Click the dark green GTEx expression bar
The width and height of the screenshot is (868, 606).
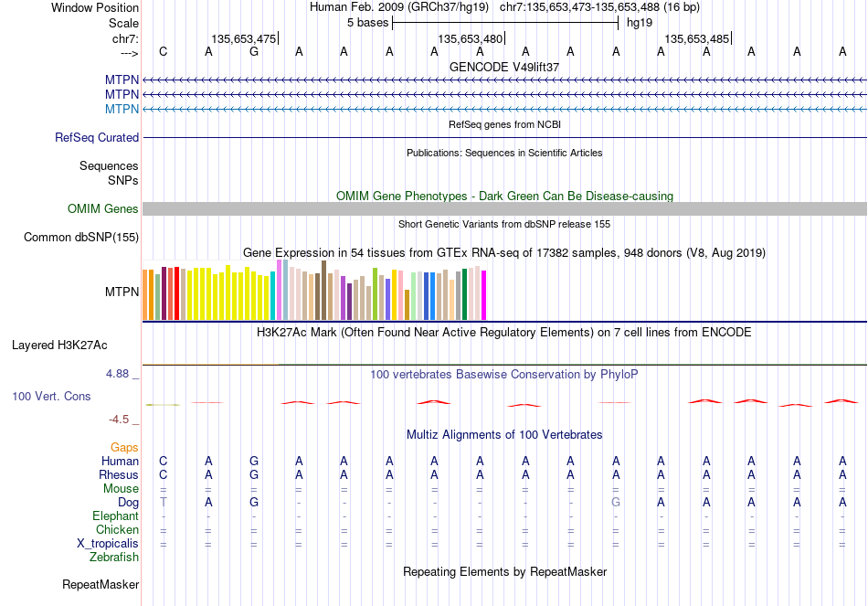click(464, 294)
